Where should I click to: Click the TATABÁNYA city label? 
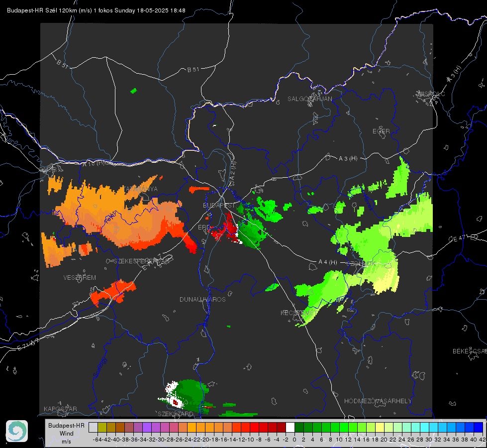(140, 189)
